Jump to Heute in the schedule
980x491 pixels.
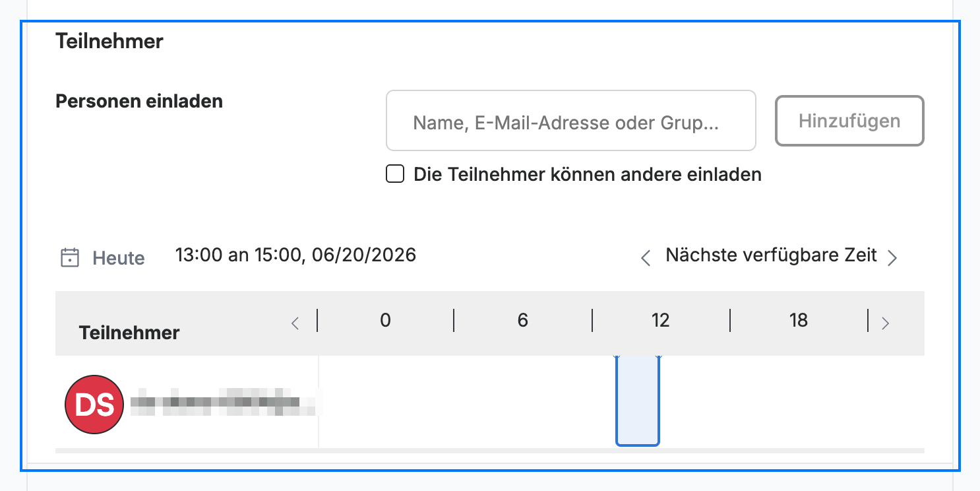click(x=119, y=258)
